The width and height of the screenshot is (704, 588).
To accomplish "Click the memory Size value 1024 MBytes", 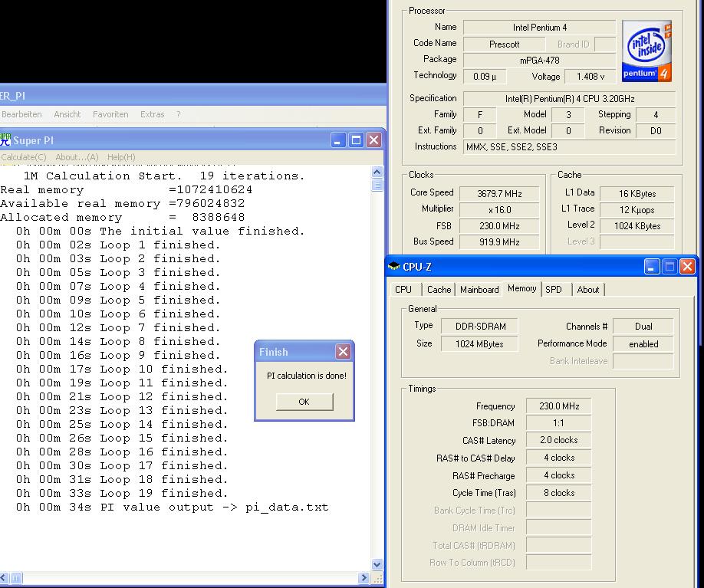I will click(x=480, y=344).
